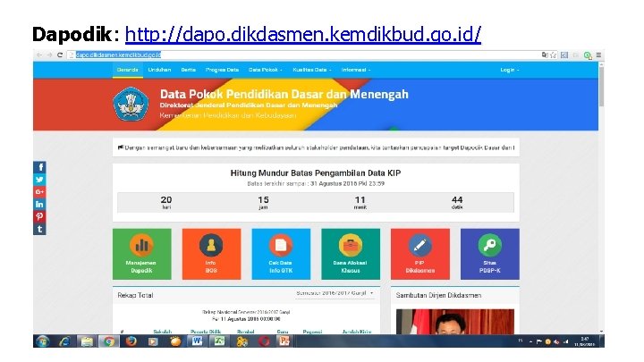
Task: Click the 15 jam countdown value
Action: (263, 202)
